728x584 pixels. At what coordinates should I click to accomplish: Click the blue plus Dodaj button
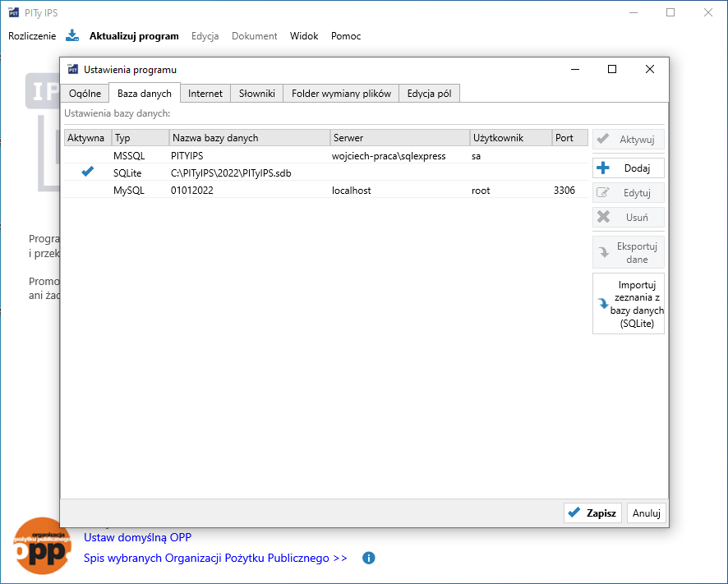pyautogui.click(x=628, y=168)
